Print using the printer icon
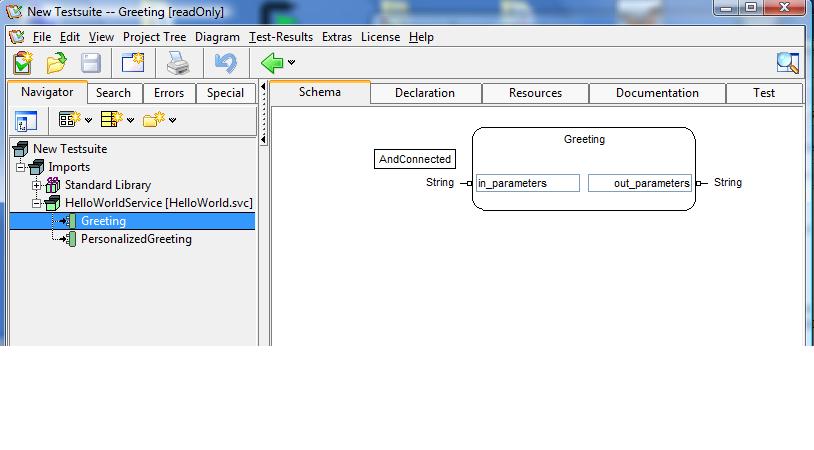The height and width of the screenshot is (450, 814). tap(178, 63)
